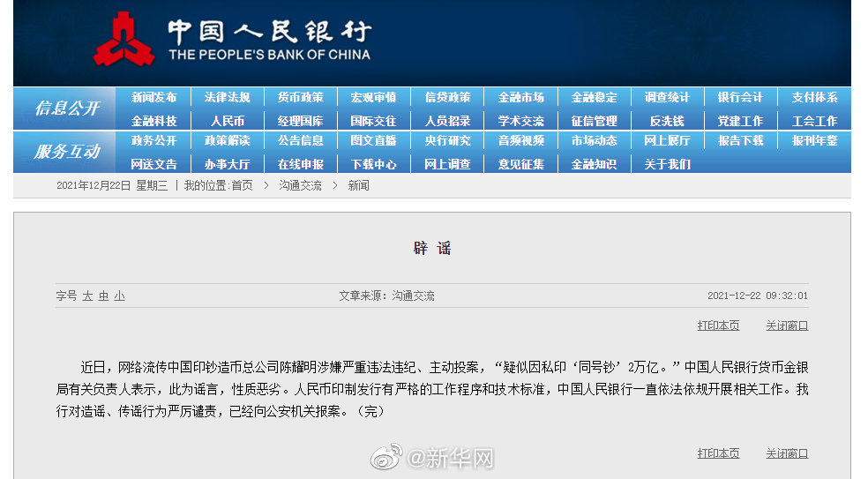Open 办事大厅 section
Viewport: 868px width, 479px height.
[227, 164]
